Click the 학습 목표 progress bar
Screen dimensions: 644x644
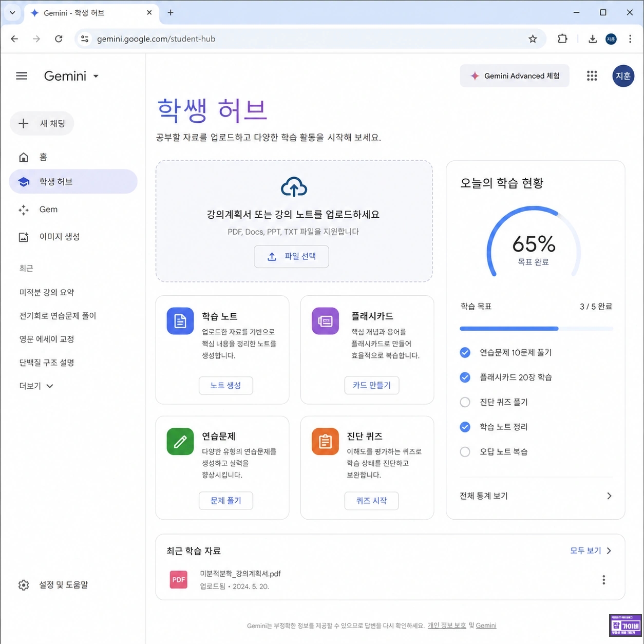coord(536,329)
